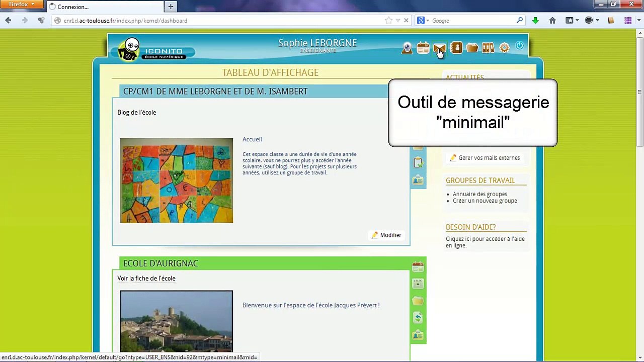Open the webcam icon in header

[407, 48]
